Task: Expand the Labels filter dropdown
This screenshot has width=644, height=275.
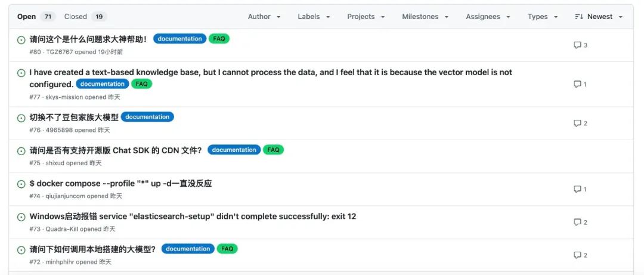Action: [x=314, y=17]
